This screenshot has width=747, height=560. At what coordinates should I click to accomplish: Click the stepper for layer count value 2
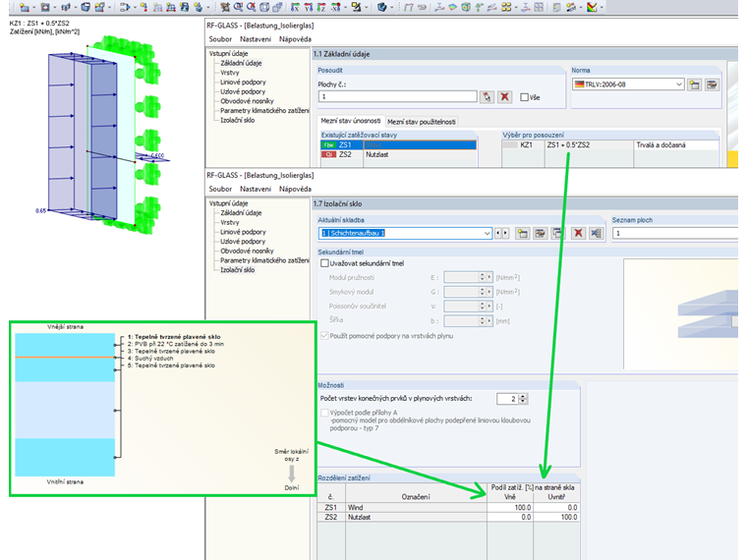523,399
